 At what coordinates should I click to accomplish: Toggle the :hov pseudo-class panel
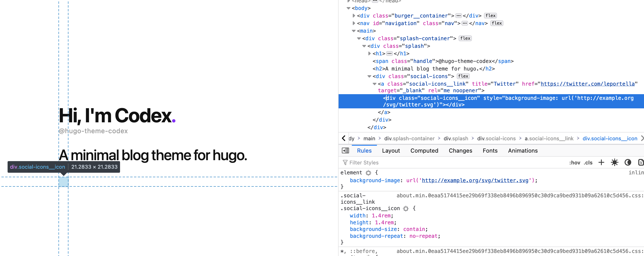[x=576, y=162]
